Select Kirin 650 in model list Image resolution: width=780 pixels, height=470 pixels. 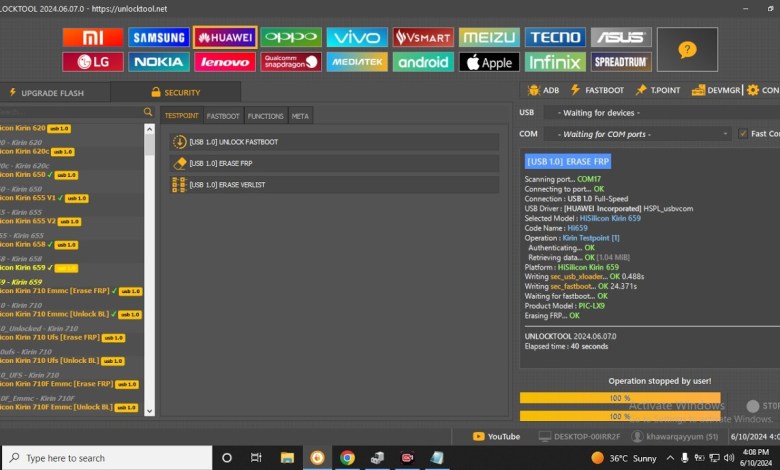pos(39,175)
